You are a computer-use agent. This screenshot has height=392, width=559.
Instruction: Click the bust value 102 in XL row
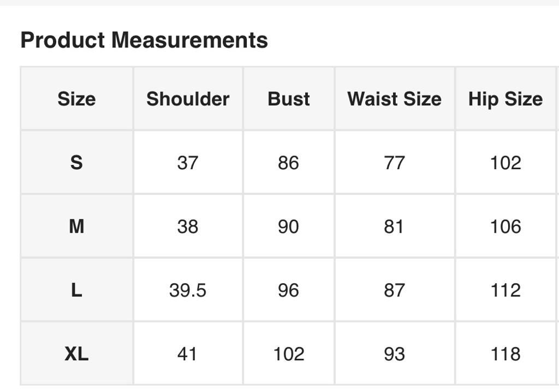pyautogui.click(x=288, y=354)
